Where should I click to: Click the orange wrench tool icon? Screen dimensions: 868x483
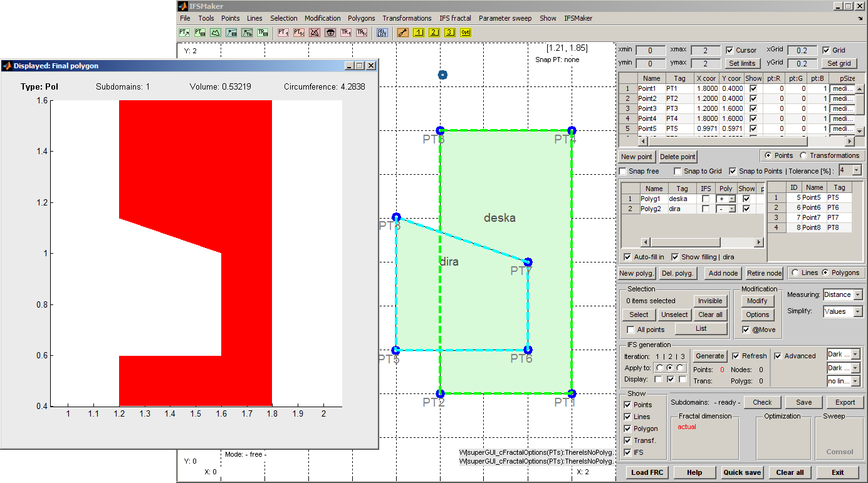(403, 32)
